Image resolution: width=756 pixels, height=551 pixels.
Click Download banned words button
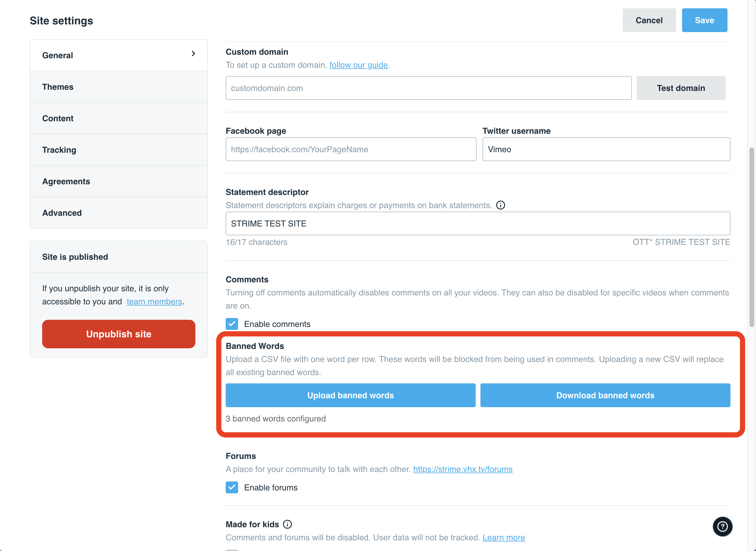point(605,395)
